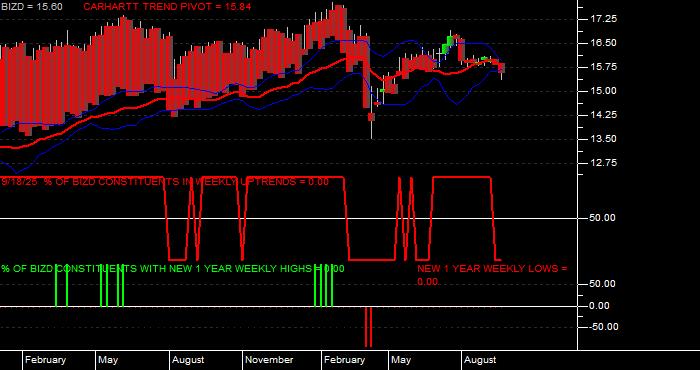Click the first August date axis label
Image resolution: width=700 pixels, height=370 pixels.
coord(188,360)
